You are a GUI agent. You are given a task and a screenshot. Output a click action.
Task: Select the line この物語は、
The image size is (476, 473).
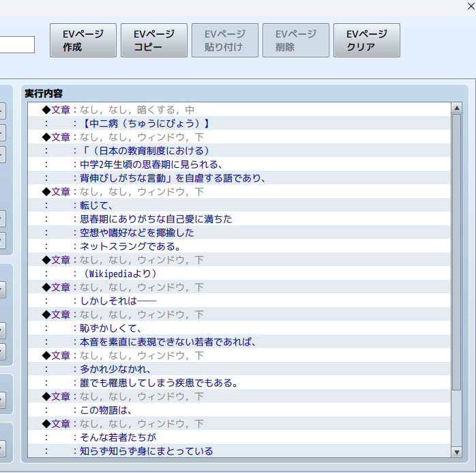239,410
